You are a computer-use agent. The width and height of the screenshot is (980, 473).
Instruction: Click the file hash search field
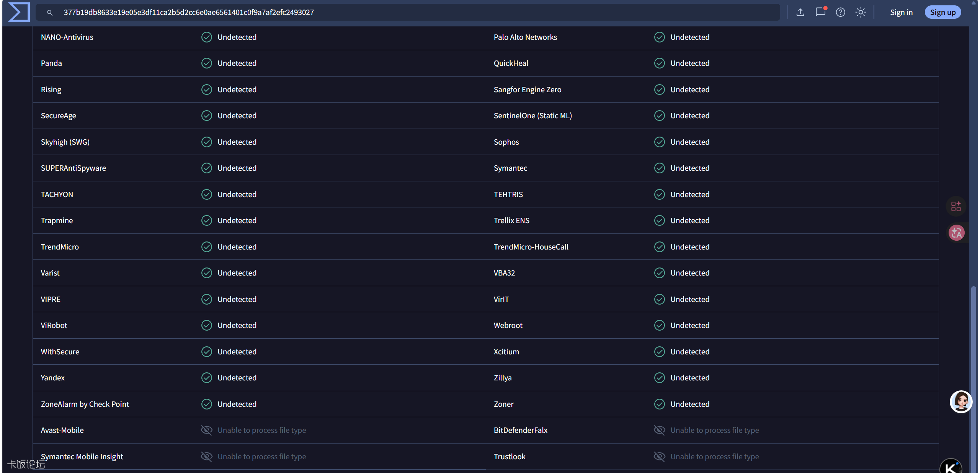[x=408, y=12]
